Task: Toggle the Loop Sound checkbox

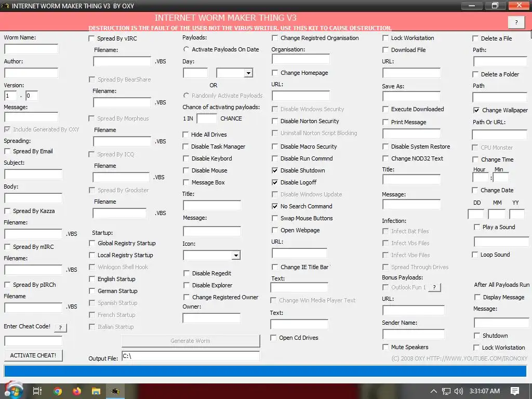Action: click(475, 255)
